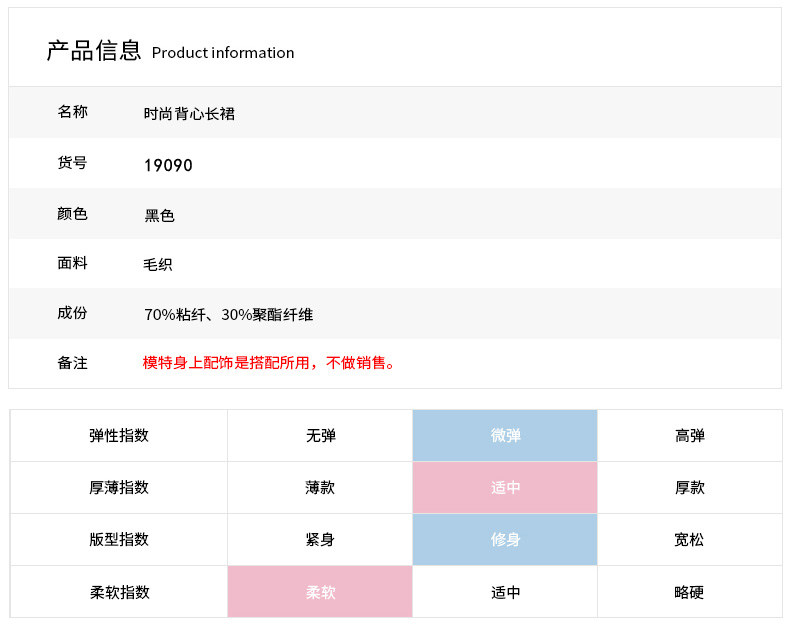Select the 紧身 fit option

320,540
